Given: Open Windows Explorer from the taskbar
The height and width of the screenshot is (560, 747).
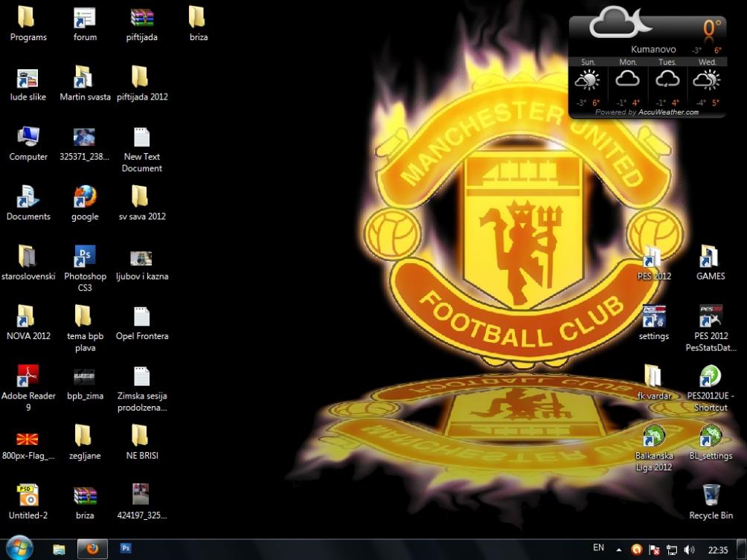Looking at the screenshot, I should [59, 549].
